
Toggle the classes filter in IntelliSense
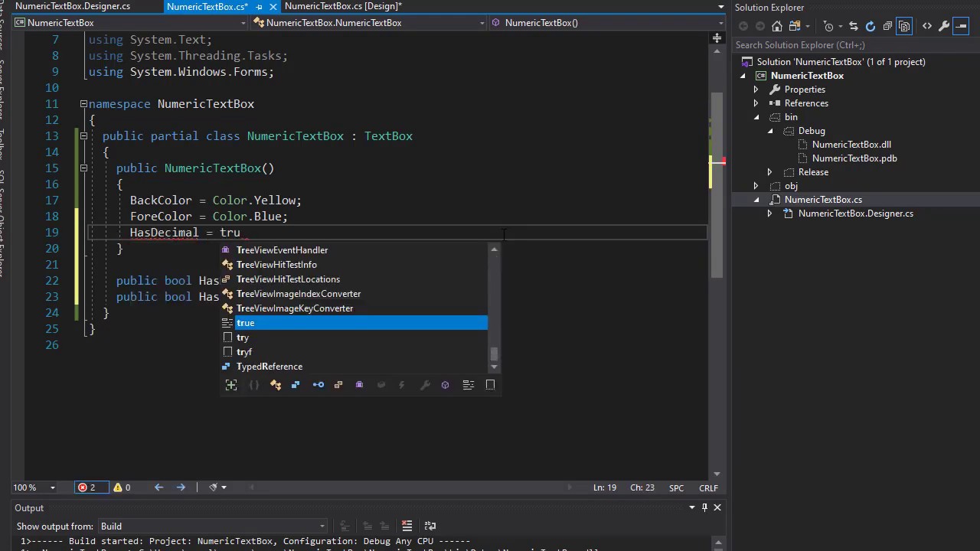click(276, 385)
